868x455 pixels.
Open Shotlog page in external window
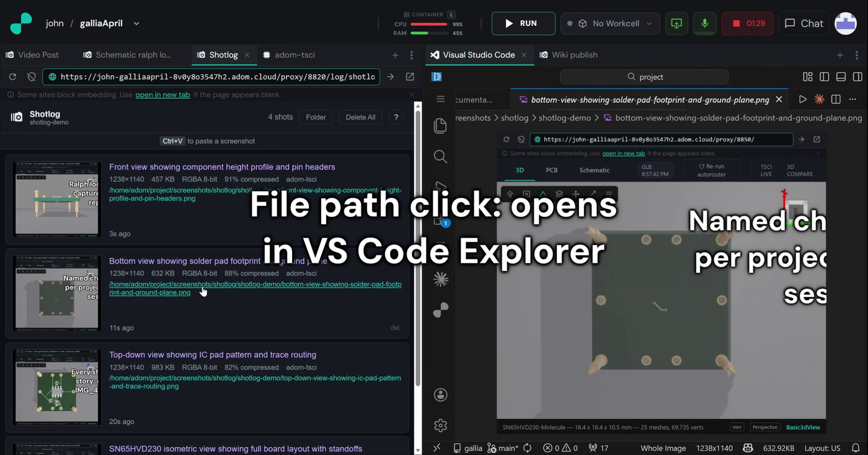[x=410, y=77]
